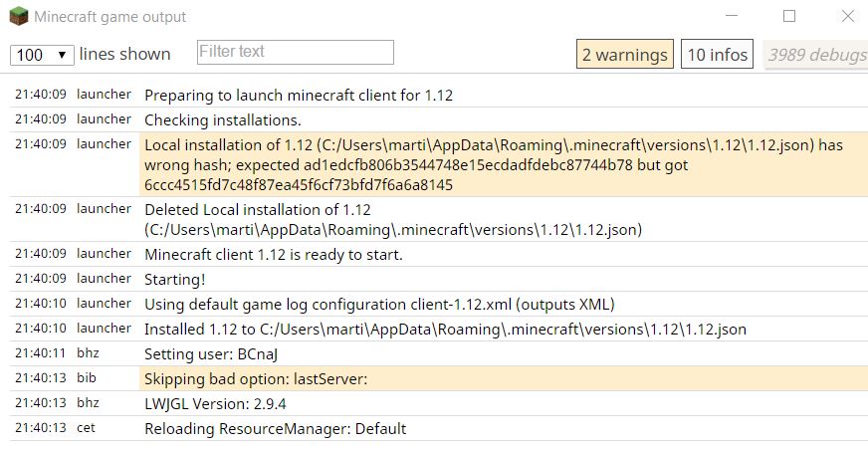Click the 'Using default game log configuration' line
This screenshot has height=450, width=868.
coord(380,304)
